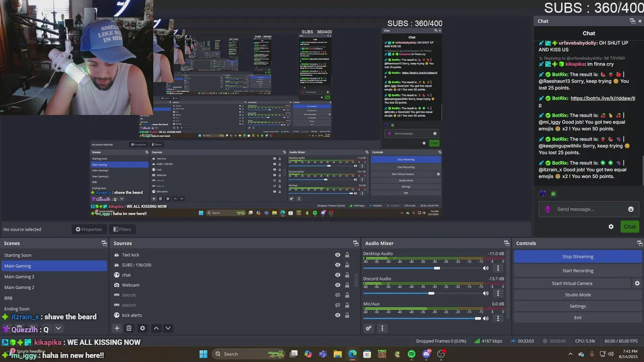Click the kick alerts browser source globe icon
The image size is (644, 362).
117,315
